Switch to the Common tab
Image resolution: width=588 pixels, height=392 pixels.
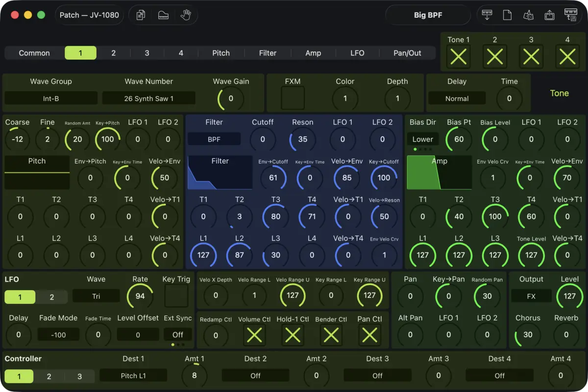(34, 53)
